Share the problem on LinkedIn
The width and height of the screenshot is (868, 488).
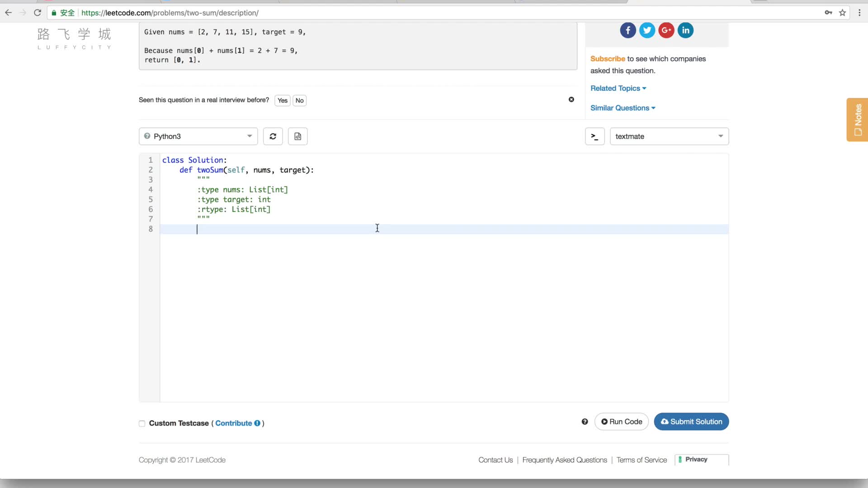[x=685, y=30]
